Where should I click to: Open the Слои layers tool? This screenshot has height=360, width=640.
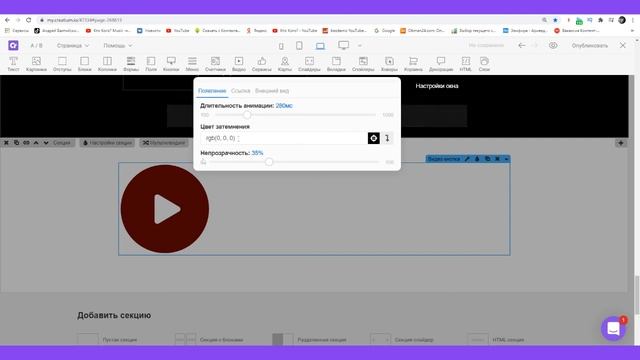(484, 64)
